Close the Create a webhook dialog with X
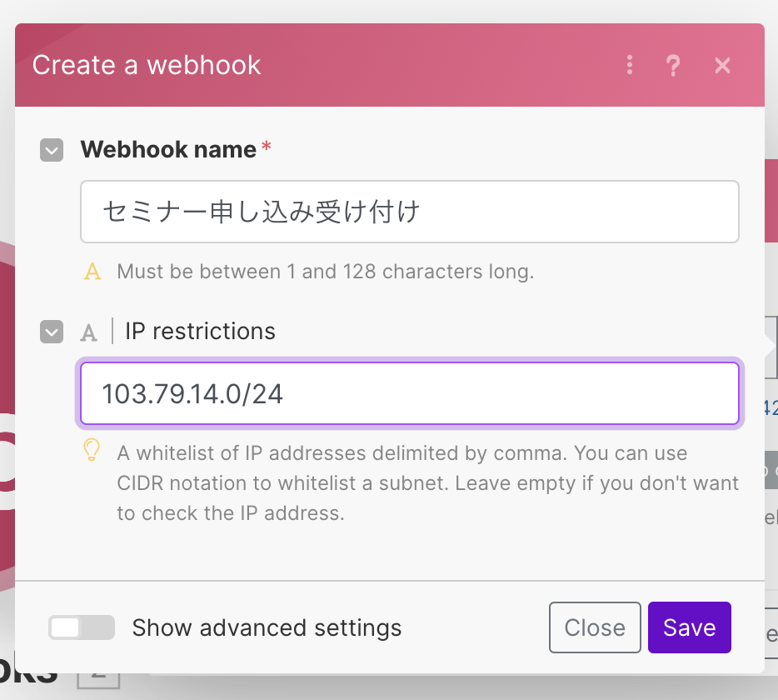The height and width of the screenshot is (700, 778). [x=722, y=65]
